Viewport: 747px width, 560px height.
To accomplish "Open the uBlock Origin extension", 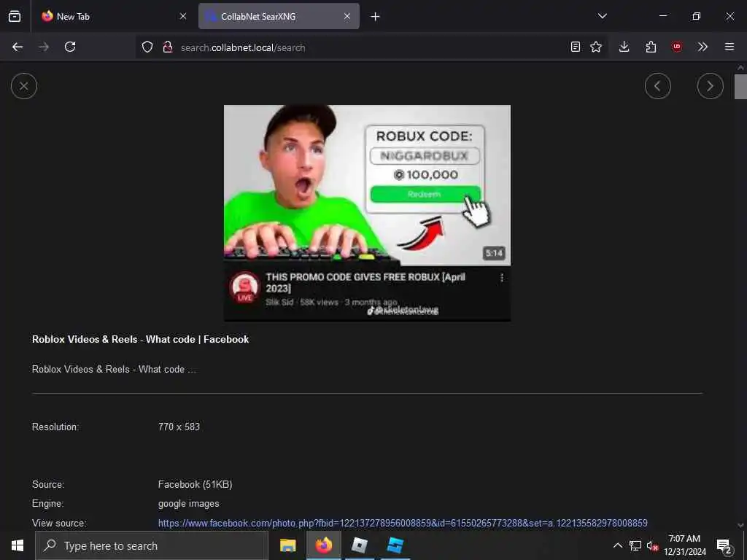I will 677,47.
